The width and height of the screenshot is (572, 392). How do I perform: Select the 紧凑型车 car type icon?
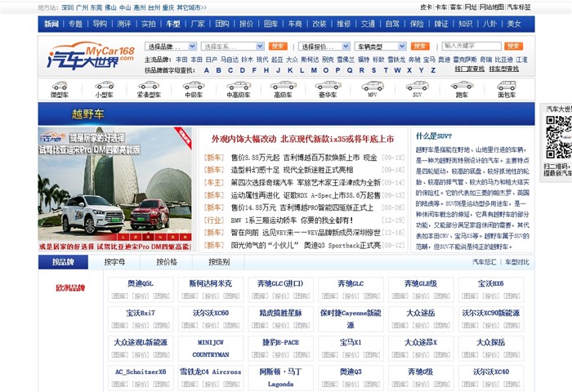point(149,90)
